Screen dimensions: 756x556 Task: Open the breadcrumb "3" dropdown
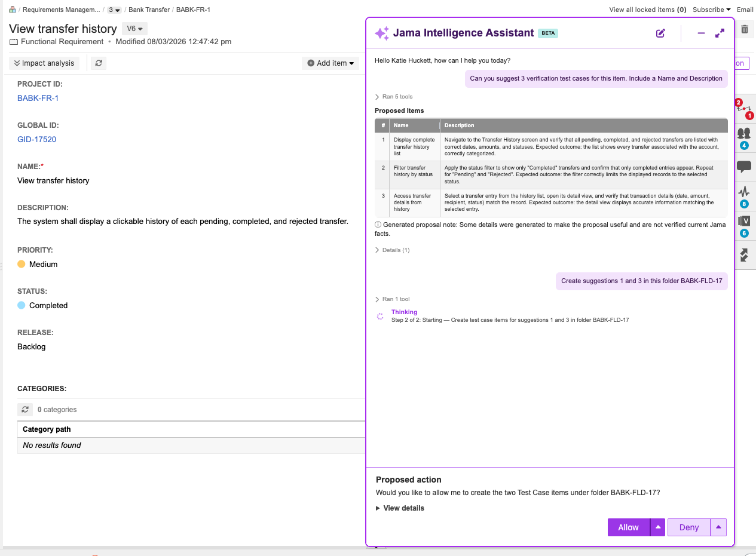pos(114,10)
